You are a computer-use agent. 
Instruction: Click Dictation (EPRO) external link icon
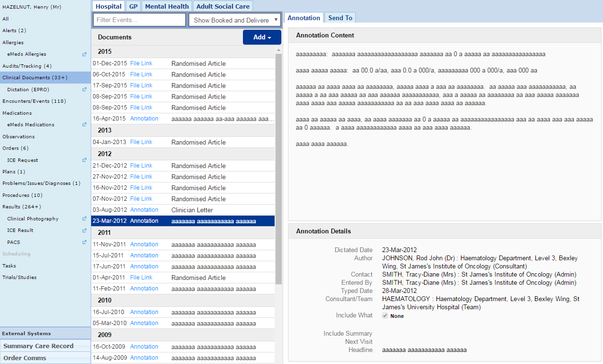click(x=84, y=90)
